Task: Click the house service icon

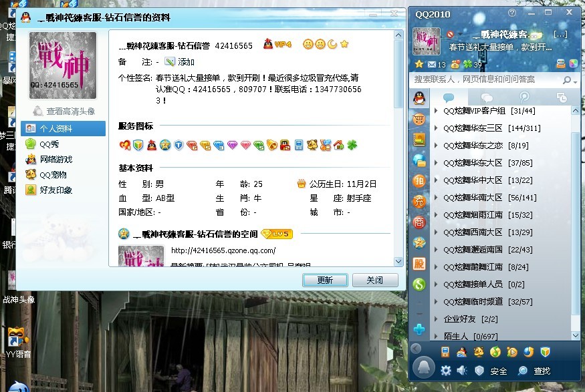Action: coord(339,144)
